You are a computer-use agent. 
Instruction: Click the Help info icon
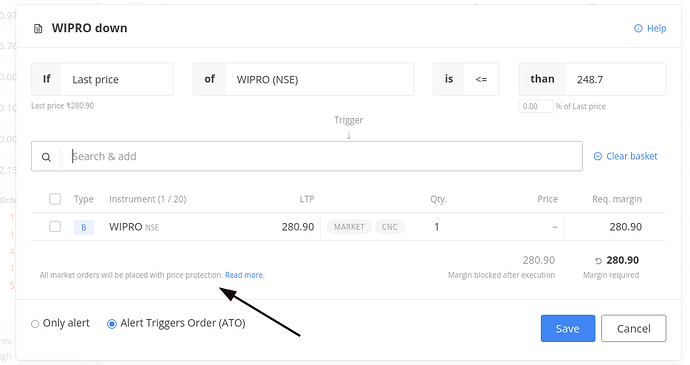[x=638, y=28]
